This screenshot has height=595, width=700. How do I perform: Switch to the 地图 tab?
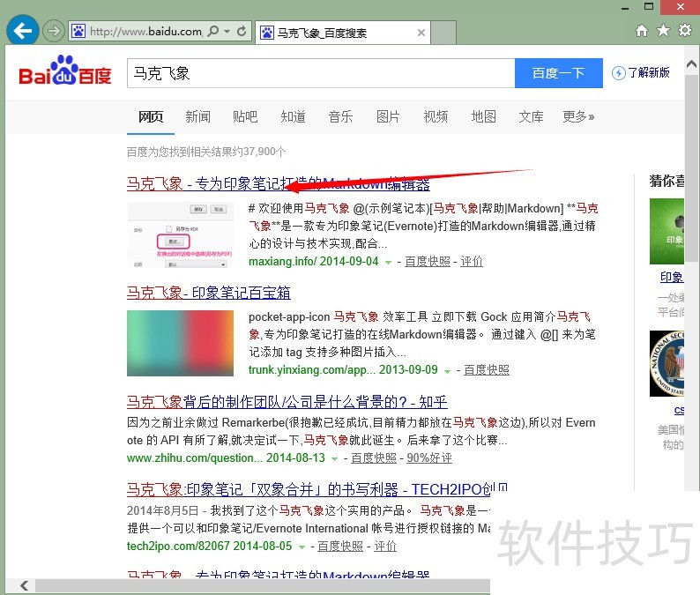pyautogui.click(x=483, y=117)
